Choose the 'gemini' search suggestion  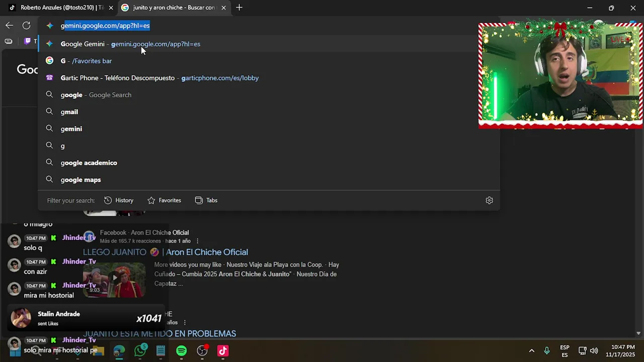tap(269, 129)
